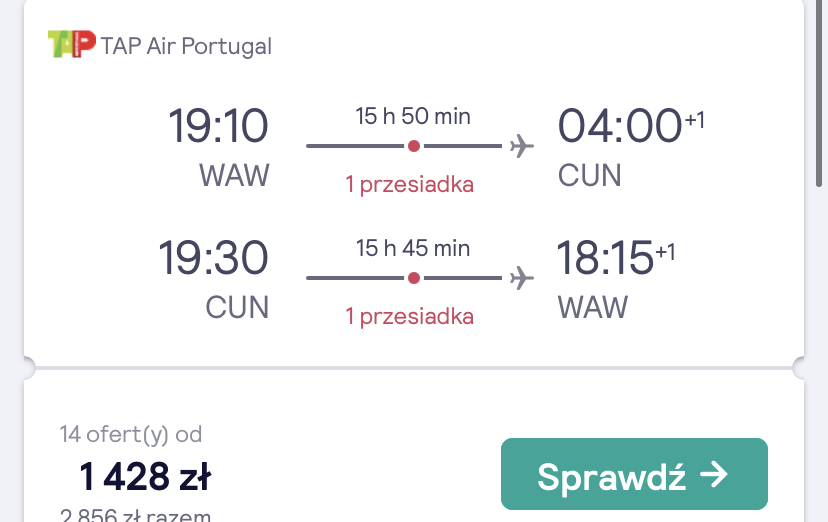Click the 2 856 zł razem total

pos(135,515)
